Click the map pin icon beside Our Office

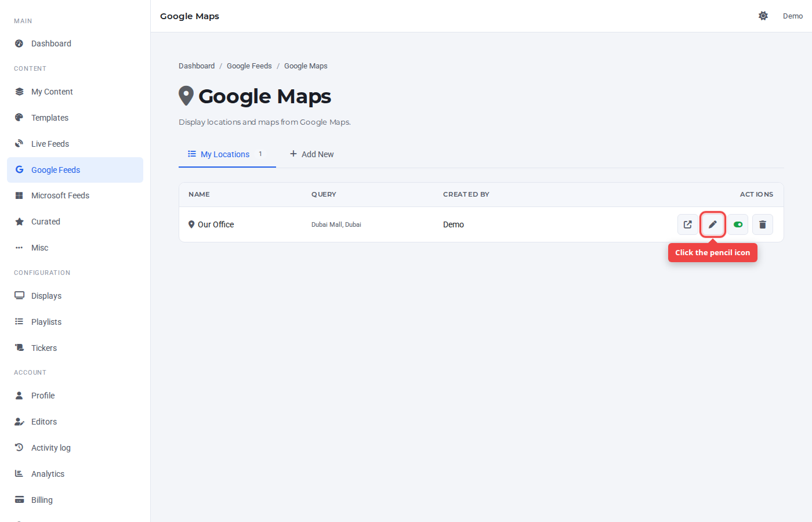(x=191, y=224)
